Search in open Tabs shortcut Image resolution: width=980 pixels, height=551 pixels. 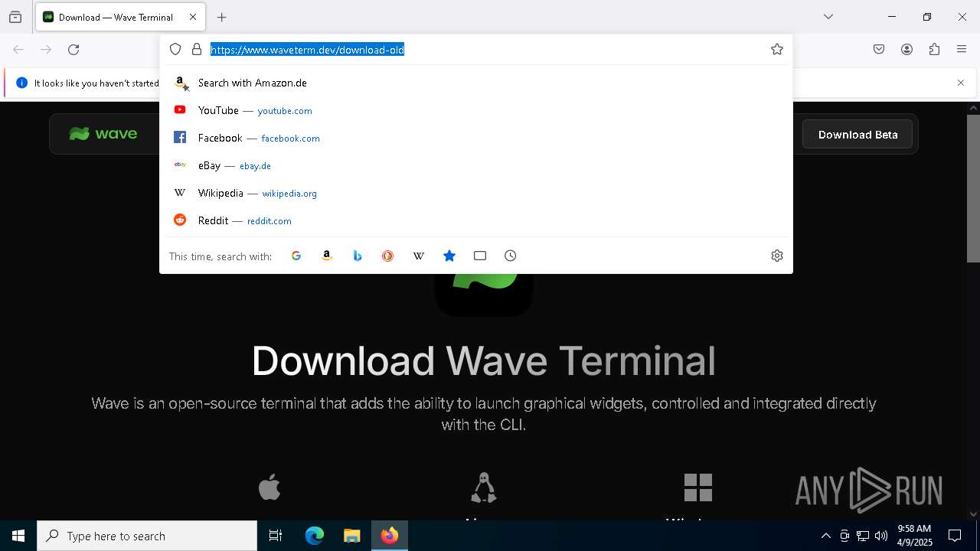click(480, 256)
